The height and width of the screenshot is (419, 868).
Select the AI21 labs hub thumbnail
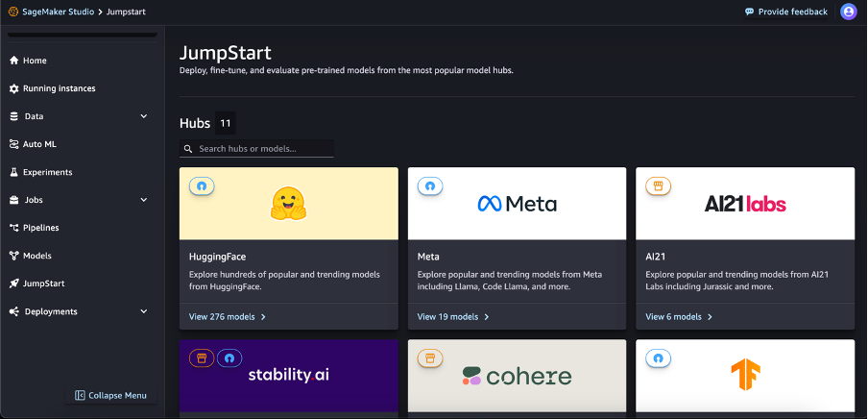click(745, 204)
